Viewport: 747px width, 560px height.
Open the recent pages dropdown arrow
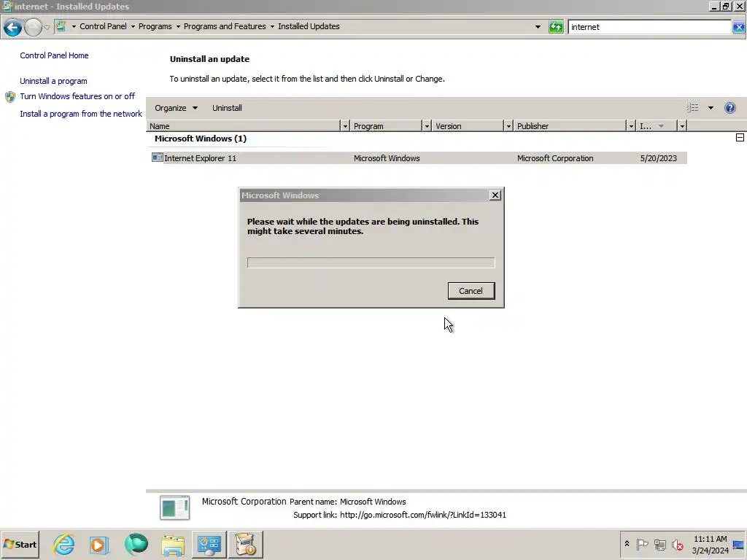tap(47, 28)
